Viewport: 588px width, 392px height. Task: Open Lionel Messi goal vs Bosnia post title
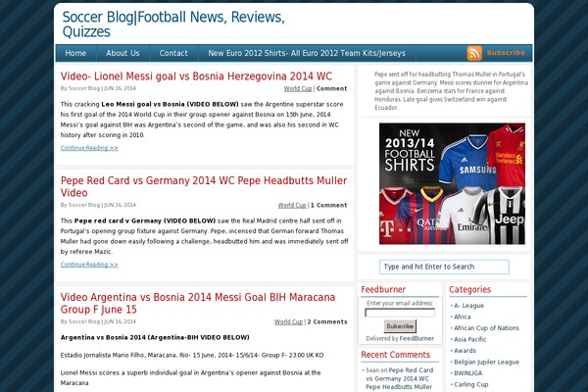coord(196,76)
